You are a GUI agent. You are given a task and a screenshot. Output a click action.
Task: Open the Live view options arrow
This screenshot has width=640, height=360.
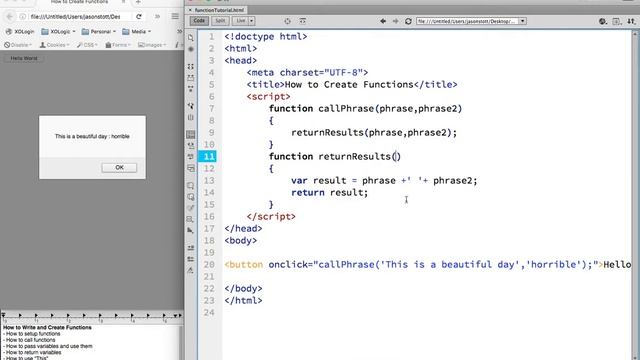point(252,21)
